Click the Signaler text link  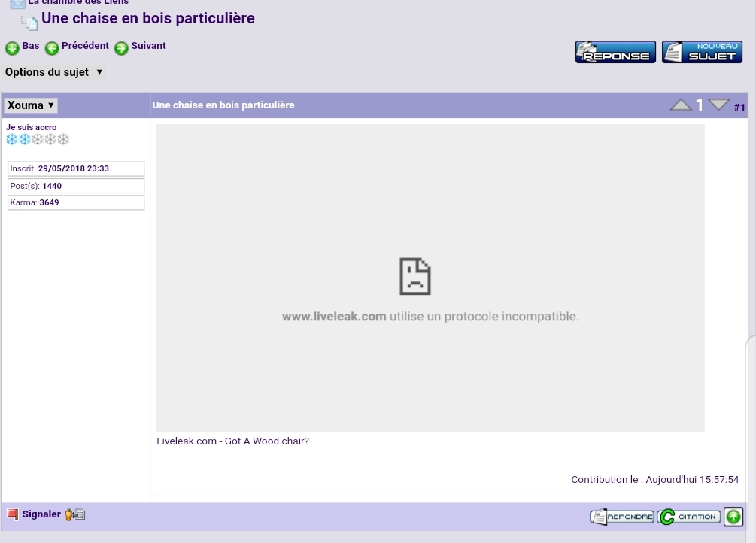click(41, 514)
